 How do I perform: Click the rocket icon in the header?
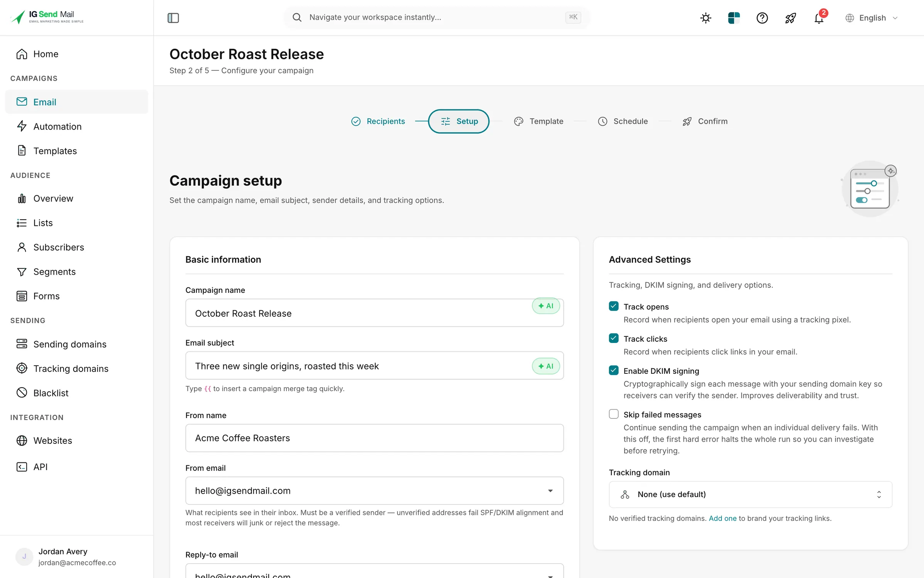point(790,18)
